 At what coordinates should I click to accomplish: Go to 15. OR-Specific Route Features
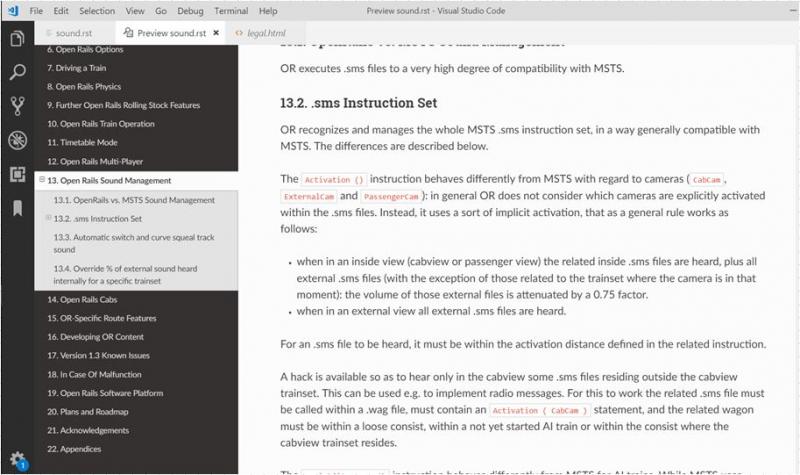[x=102, y=318]
